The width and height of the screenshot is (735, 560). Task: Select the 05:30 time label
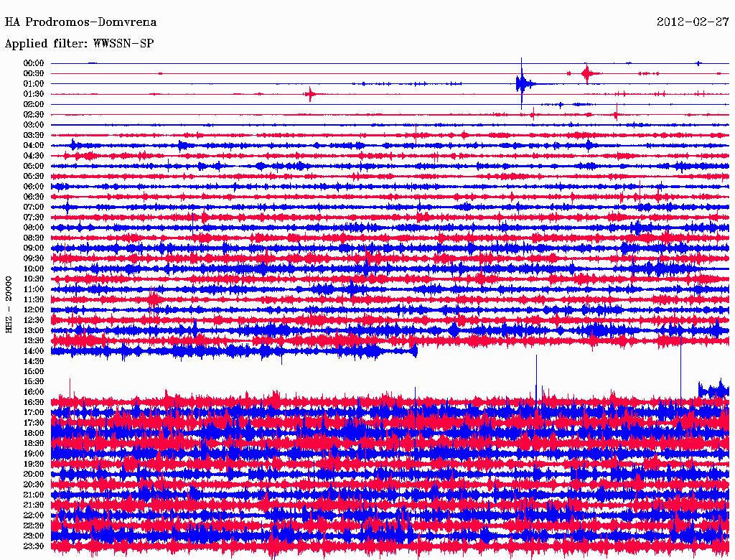click(x=34, y=177)
